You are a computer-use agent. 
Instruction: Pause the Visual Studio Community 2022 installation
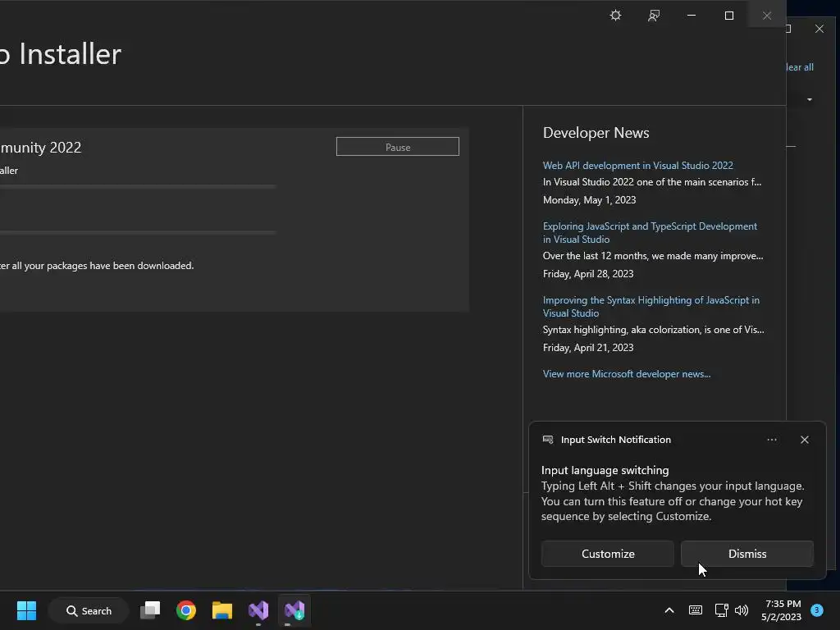(398, 147)
